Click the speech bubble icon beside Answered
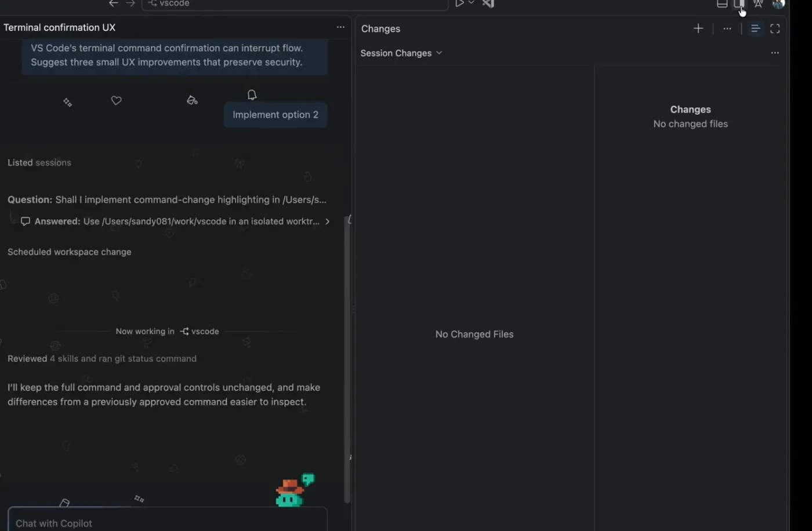812x531 pixels. click(x=26, y=221)
